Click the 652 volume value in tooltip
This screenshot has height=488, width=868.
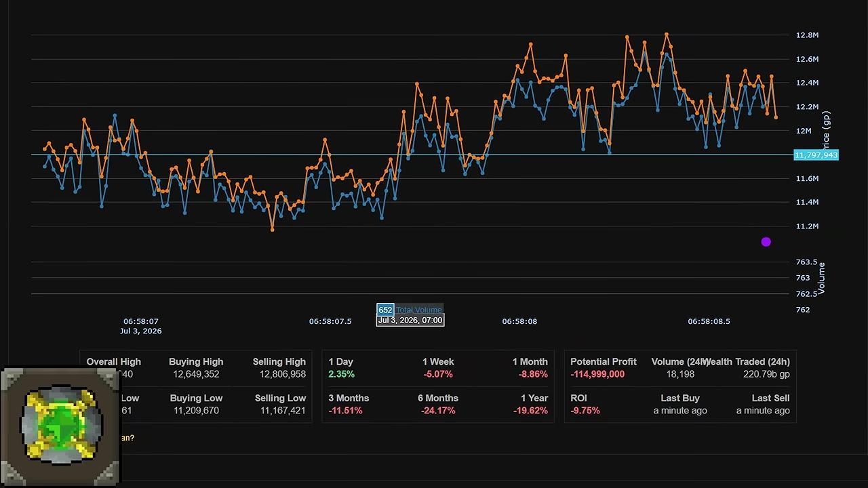385,310
